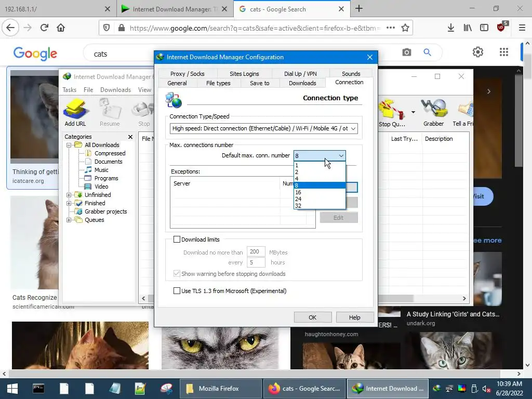The image size is (532, 399).
Task: Select 32 in connection number list
Action: click(320, 206)
